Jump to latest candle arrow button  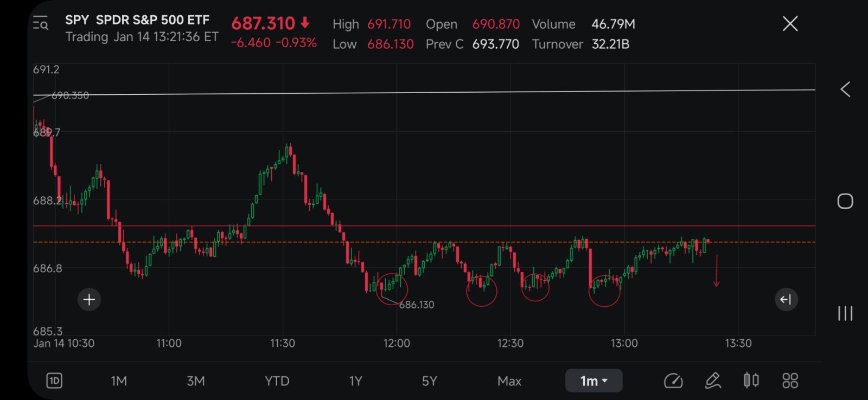click(x=786, y=299)
